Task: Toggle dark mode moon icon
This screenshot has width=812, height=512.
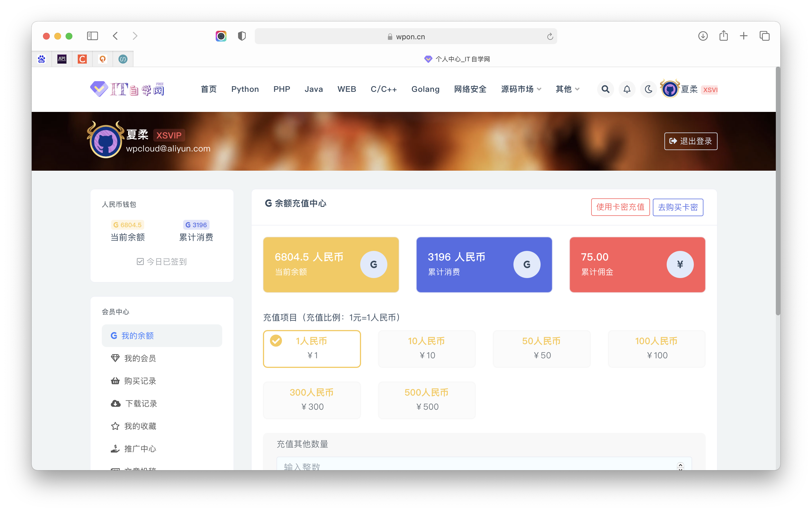Action: pos(648,89)
